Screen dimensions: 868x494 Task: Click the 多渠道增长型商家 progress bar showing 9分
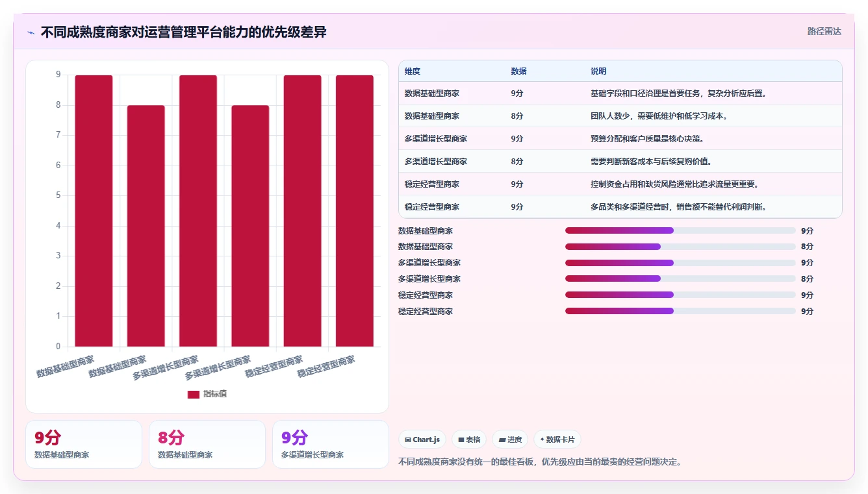680,263
